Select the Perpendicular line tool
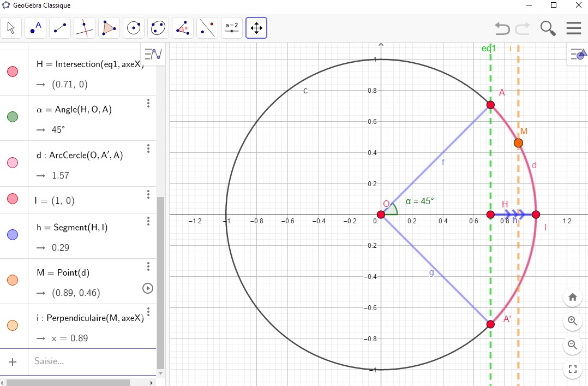The image size is (588, 386). click(85, 28)
